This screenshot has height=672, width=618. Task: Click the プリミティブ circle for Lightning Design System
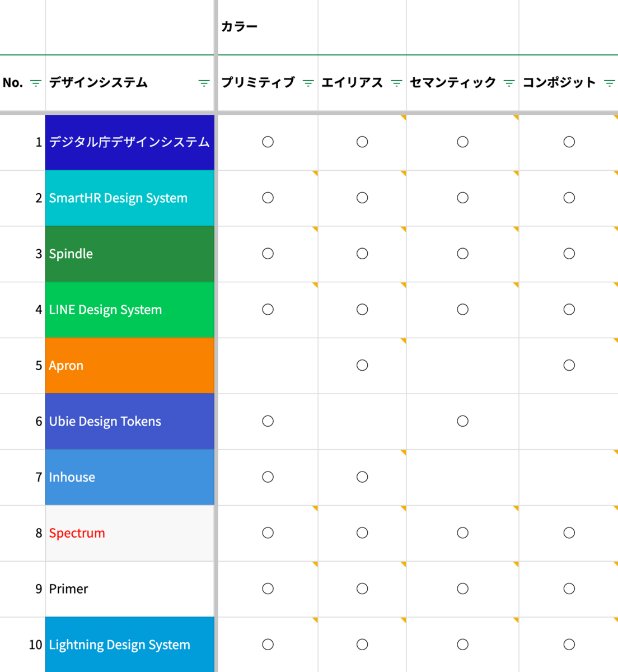point(268,645)
